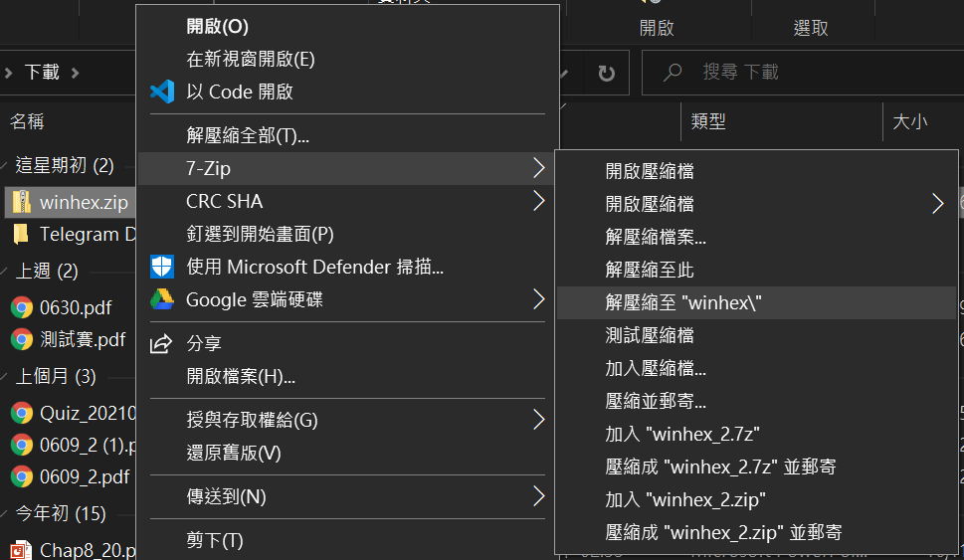Viewport: 964px width, 560px height.
Task: Click the Chrome icon of Quiz_20210 file
Action: tap(22, 413)
